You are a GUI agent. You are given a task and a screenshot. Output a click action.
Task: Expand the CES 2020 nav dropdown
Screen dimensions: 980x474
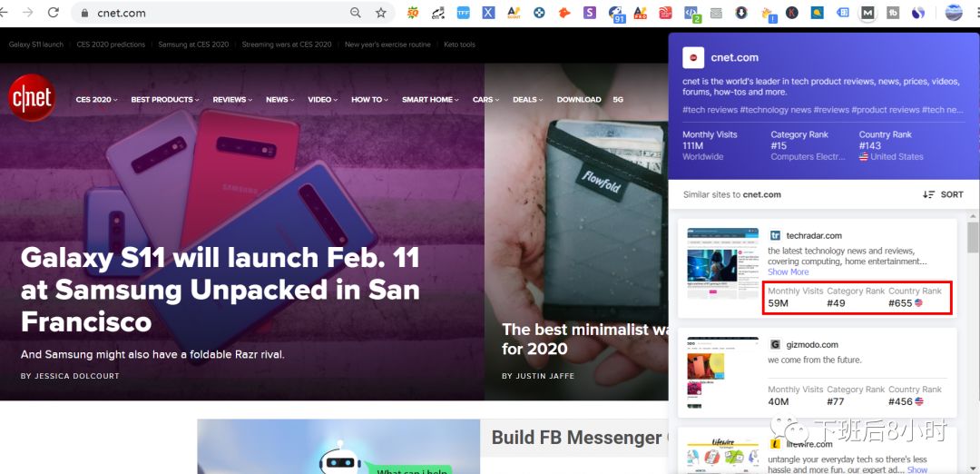coord(96,99)
